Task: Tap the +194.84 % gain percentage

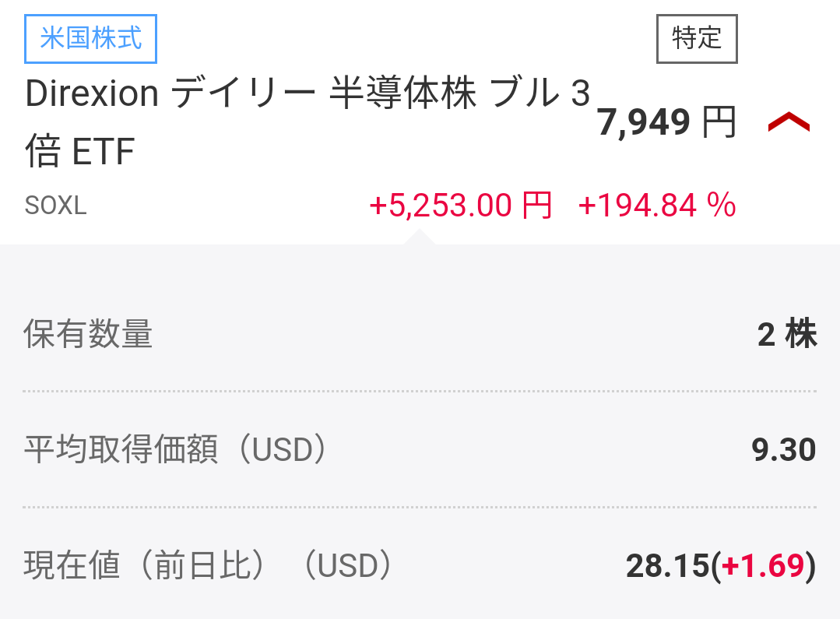Action: pos(656,206)
